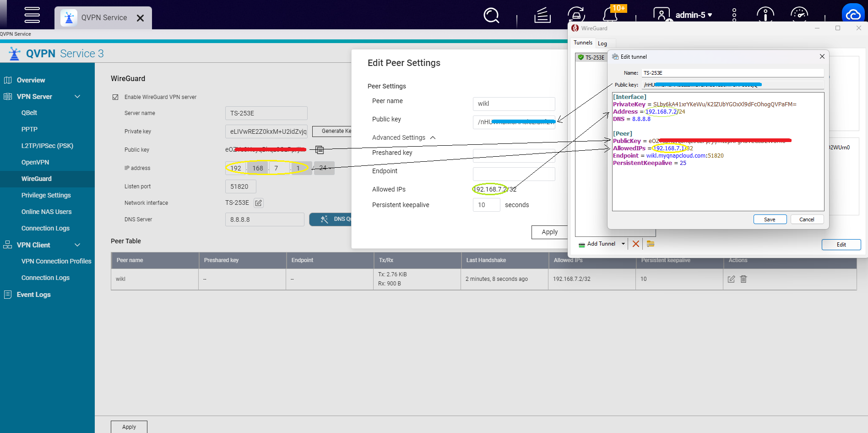Click Edit in WireGuard client window
This screenshot has width=868, height=433.
coord(841,245)
